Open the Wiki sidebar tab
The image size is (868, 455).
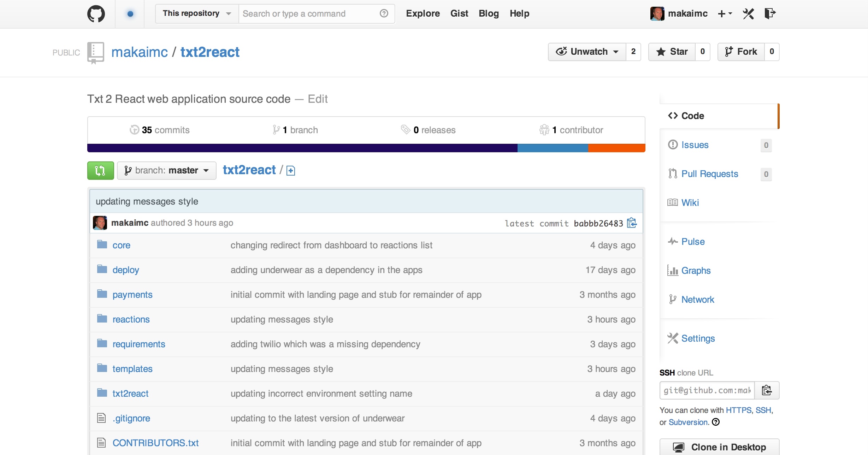pyautogui.click(x=690, y=203)
